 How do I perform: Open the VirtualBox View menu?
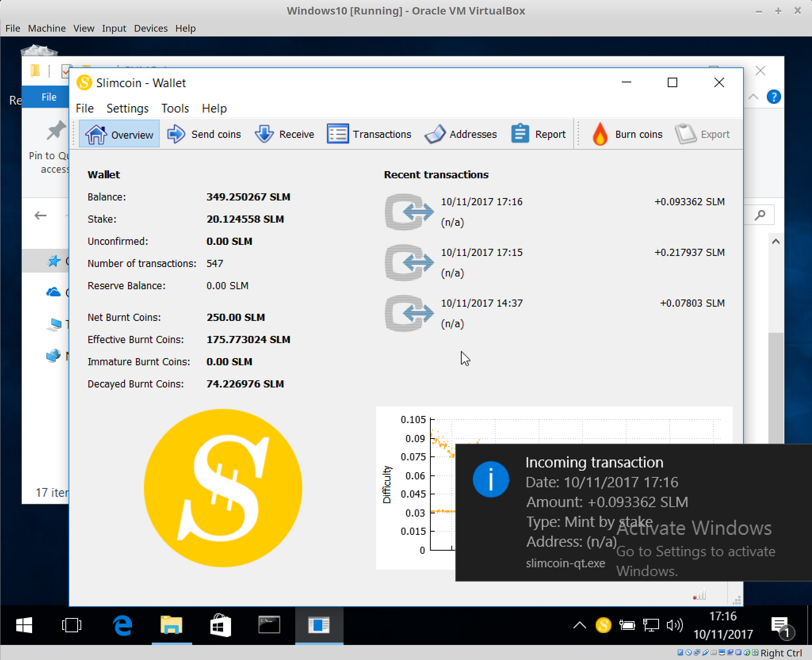pyautogui.click(x=84, y=28)
